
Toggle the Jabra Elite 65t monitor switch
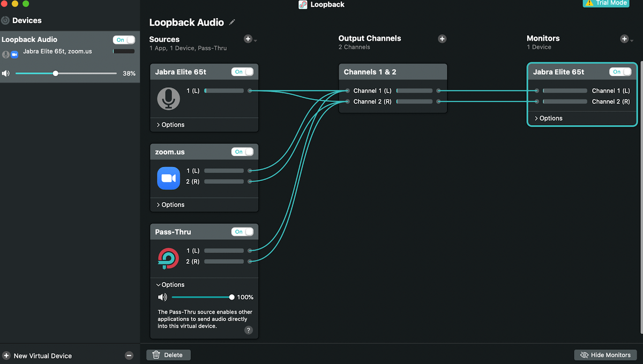pyautogui.click(x=620, y=72)
